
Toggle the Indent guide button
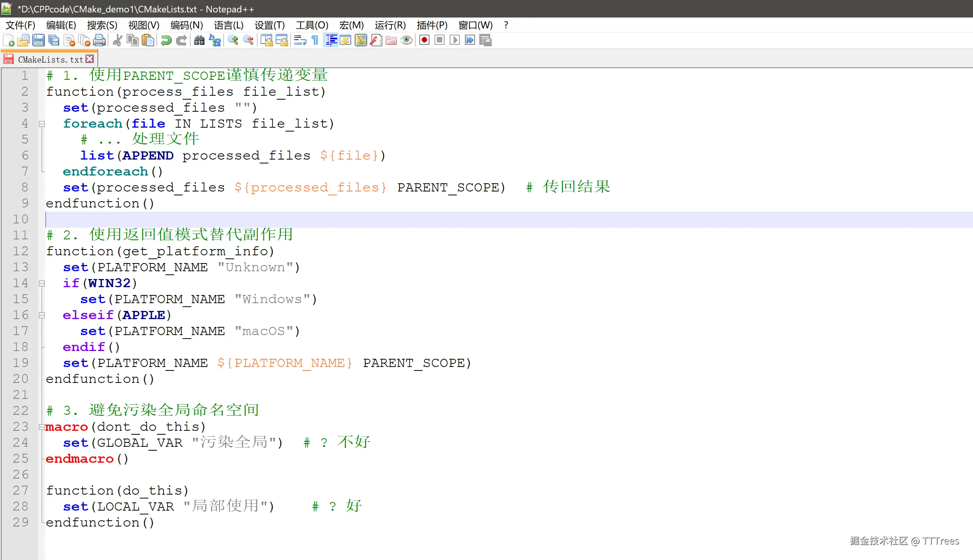331,40
